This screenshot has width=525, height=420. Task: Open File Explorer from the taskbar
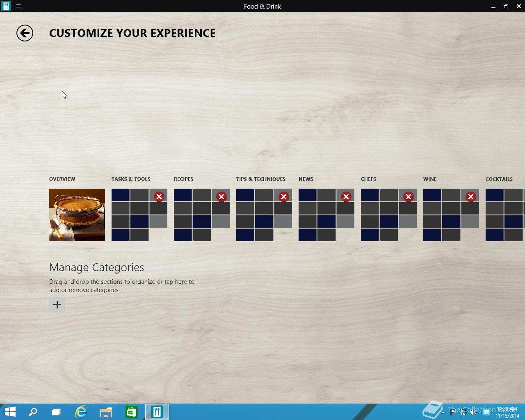click(x=106, y=412)
